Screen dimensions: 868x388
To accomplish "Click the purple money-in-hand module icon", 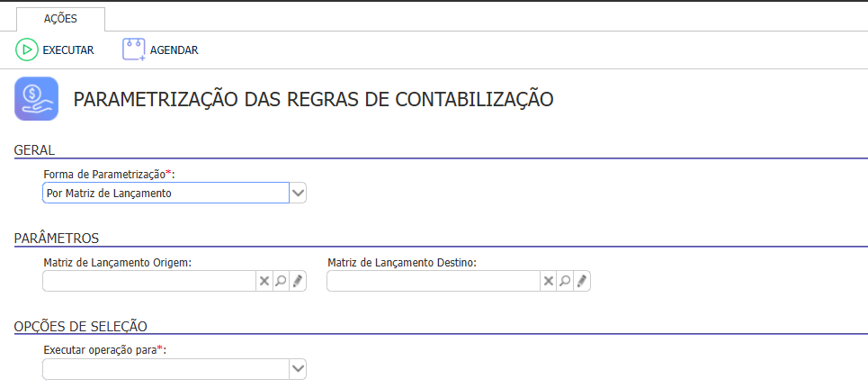I will [37, 99].
